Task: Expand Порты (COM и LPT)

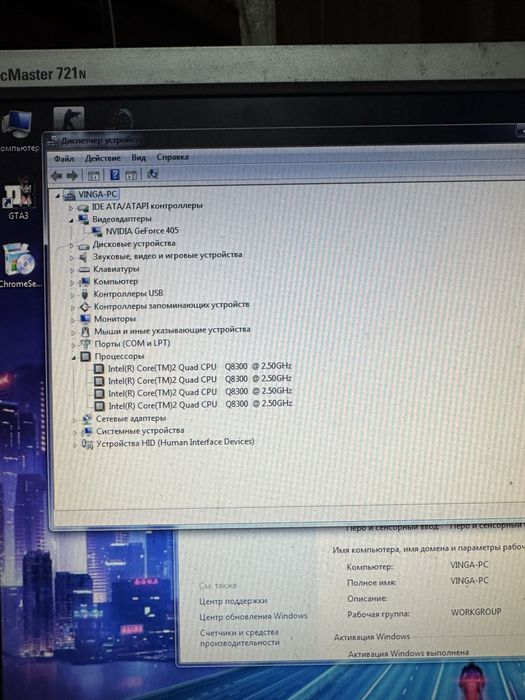Action: point(74,345)
